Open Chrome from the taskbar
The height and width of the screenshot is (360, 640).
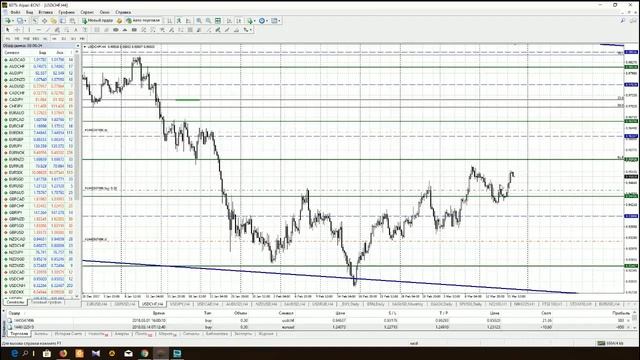pyautogui.click(x=144, y=353)
